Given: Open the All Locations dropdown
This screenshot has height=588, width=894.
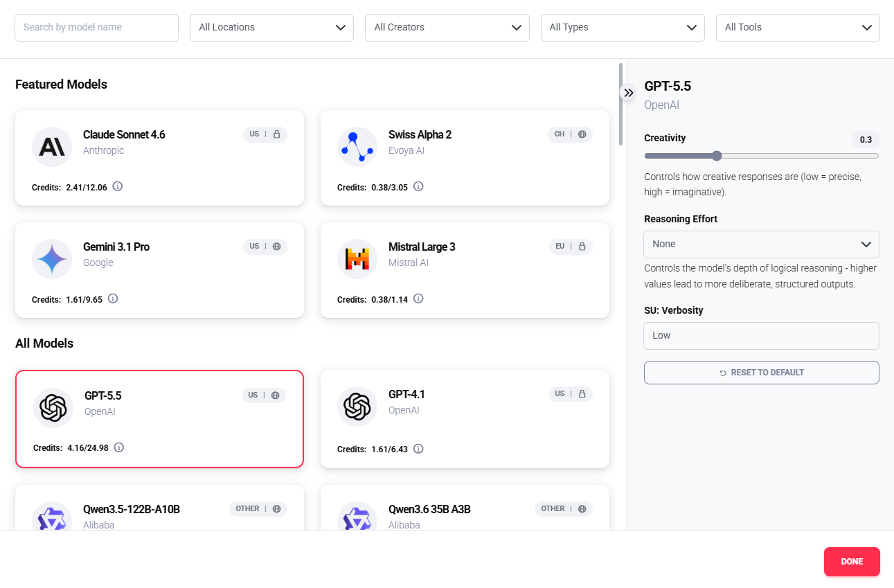Looking at the screenshot, I should point(271,28).
